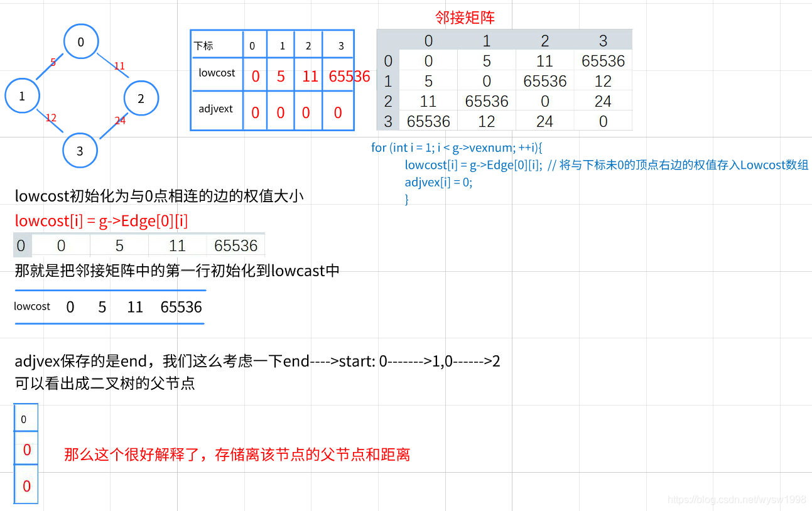This screenshot has height=511, width=812.
Task: Click 65536 in row between blue lines
Action: tap(181, 307)
